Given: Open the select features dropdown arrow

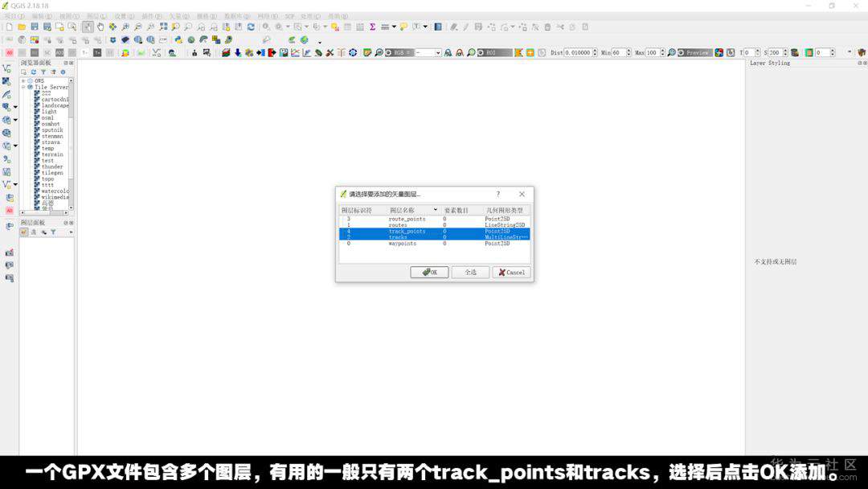Looking at the screenshot, I should pyautogui.click(x=306, y=27).
